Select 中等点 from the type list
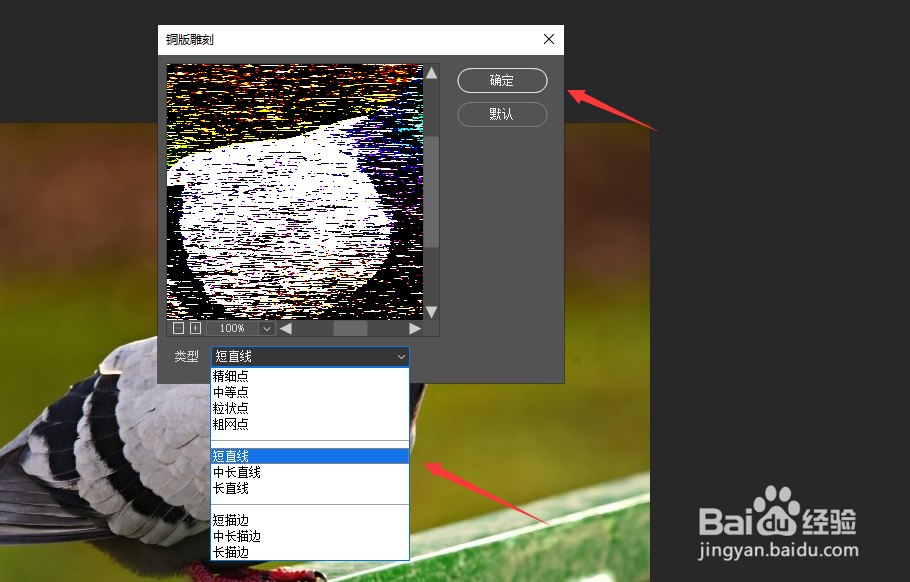Image resolution: width=910 pixels, height=582 pixels. (x=310, y=392)
